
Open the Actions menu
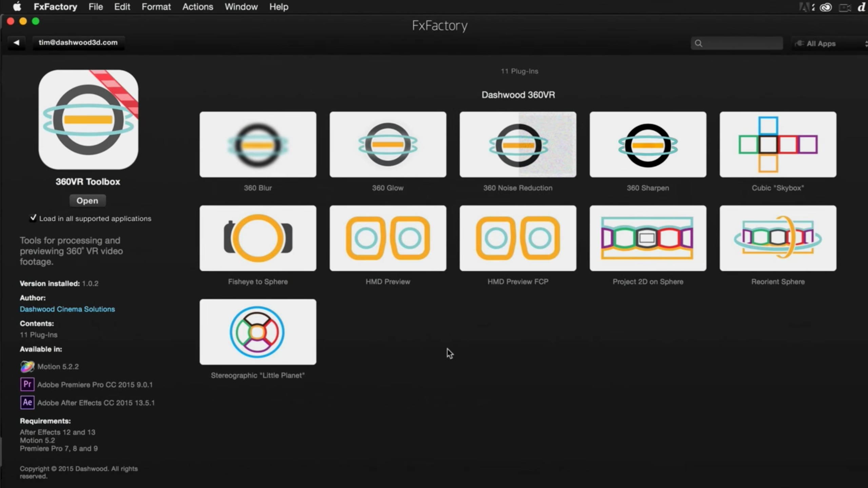198,7
